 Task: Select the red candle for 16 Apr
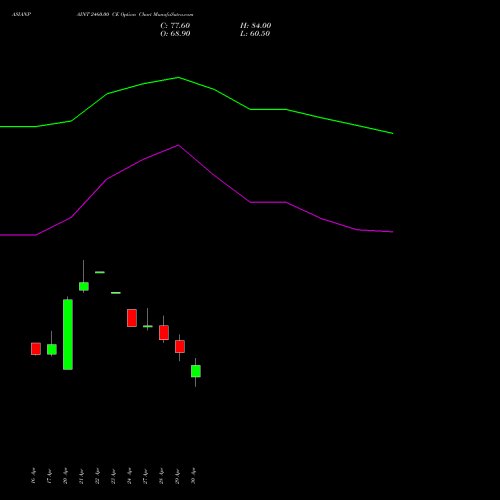pos(36,349)
